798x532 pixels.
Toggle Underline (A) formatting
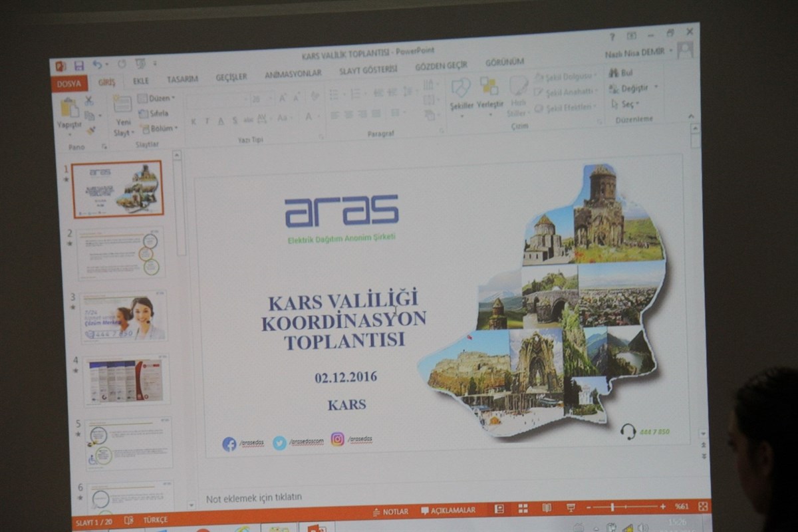click(x=221, y=121)
